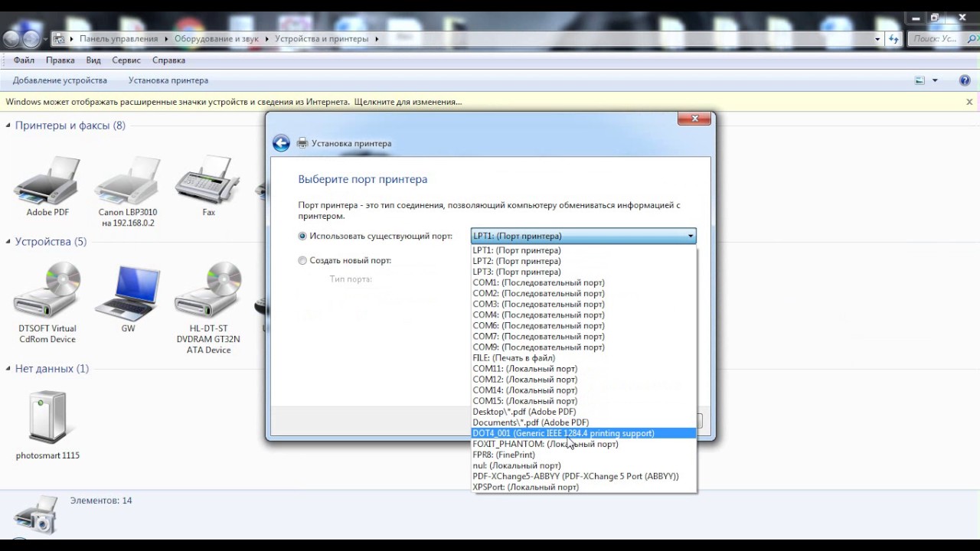Choose 'COM6: (Последовательный порт)' option
980x551 pixels.
(584, 325)
